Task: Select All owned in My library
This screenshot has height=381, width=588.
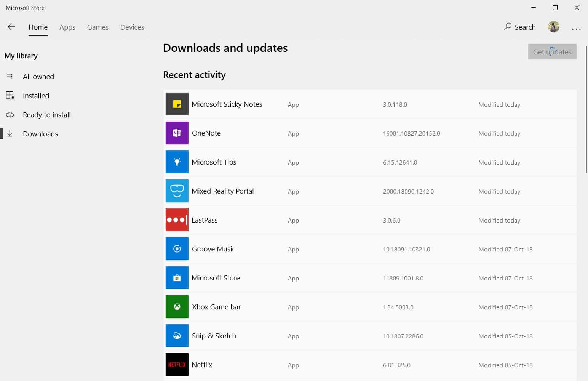Action: click(38, 77)
